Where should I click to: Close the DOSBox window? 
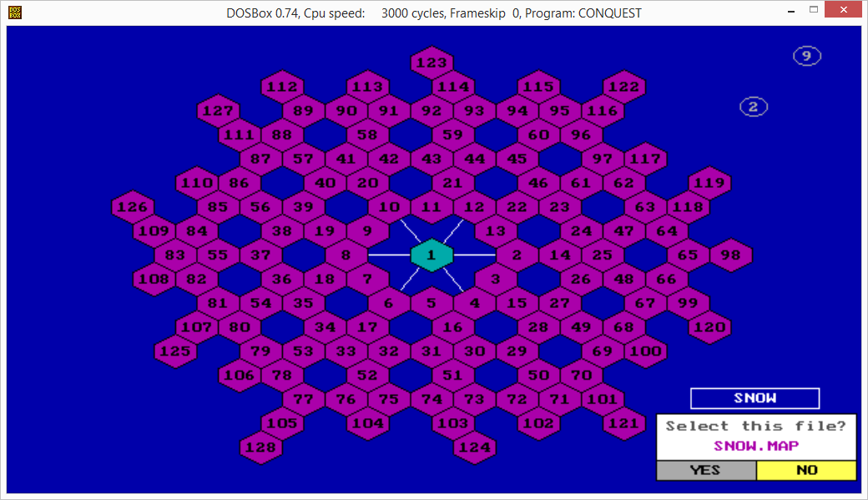click(x=844, y=9)
